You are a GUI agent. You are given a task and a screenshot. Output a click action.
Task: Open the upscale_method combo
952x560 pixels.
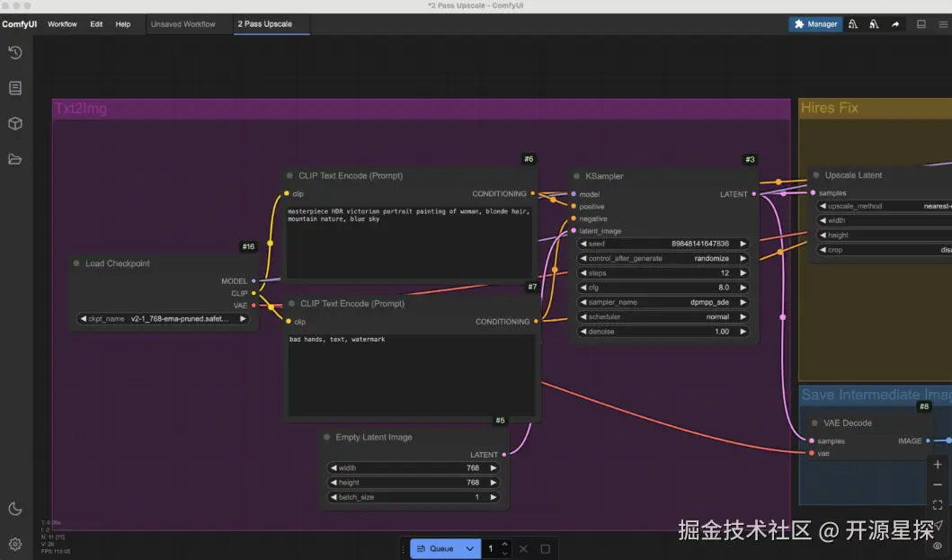tap(884, 206)
